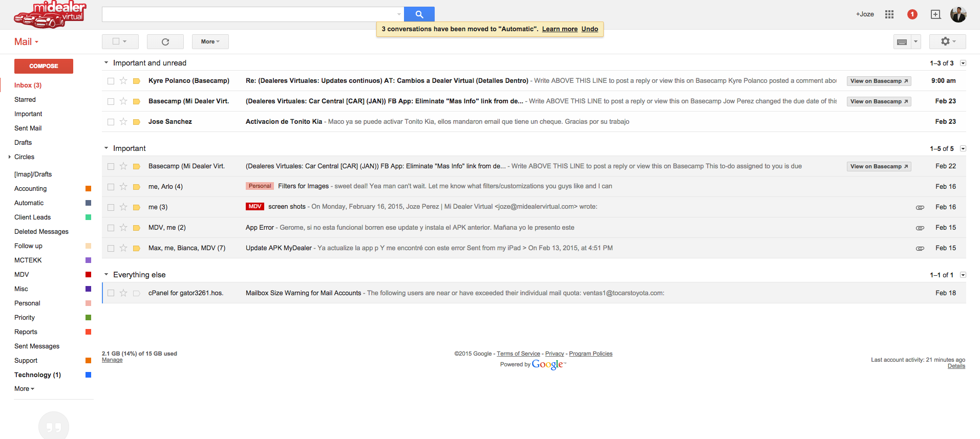980x439 pixels.
Task: Star the Max, me, Bianca, MDV conversation
Action: pos(123,248)
